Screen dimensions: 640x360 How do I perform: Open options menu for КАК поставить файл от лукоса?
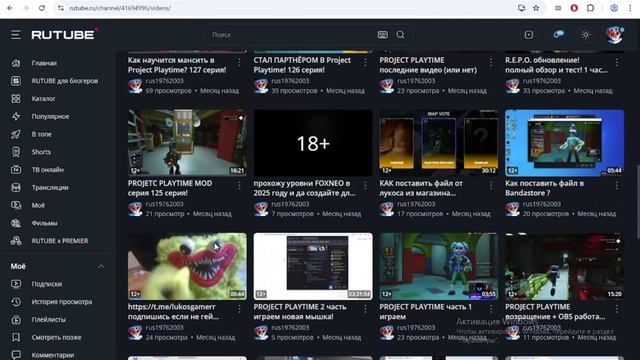click(491, 186)
